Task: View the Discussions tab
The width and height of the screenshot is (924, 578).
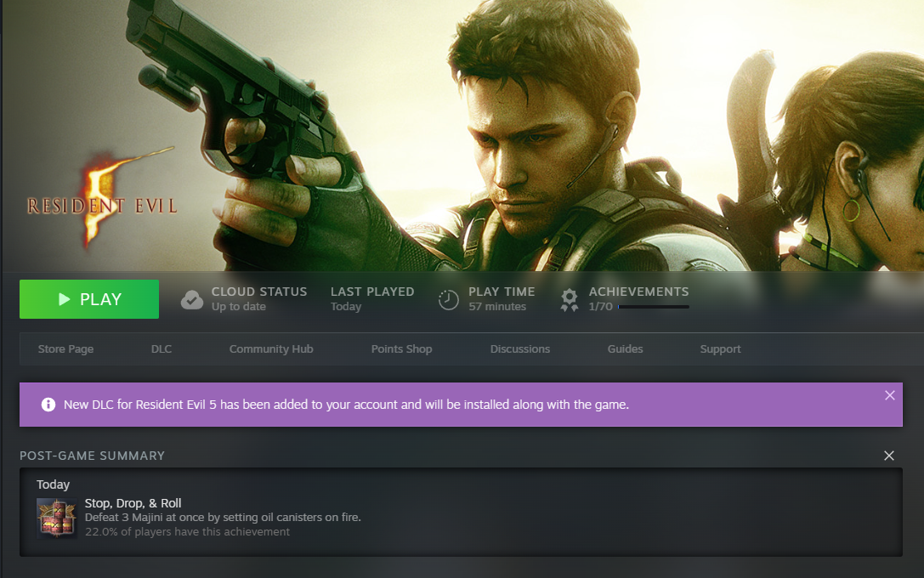Action: pyautogui.click(x=520, y=348)
